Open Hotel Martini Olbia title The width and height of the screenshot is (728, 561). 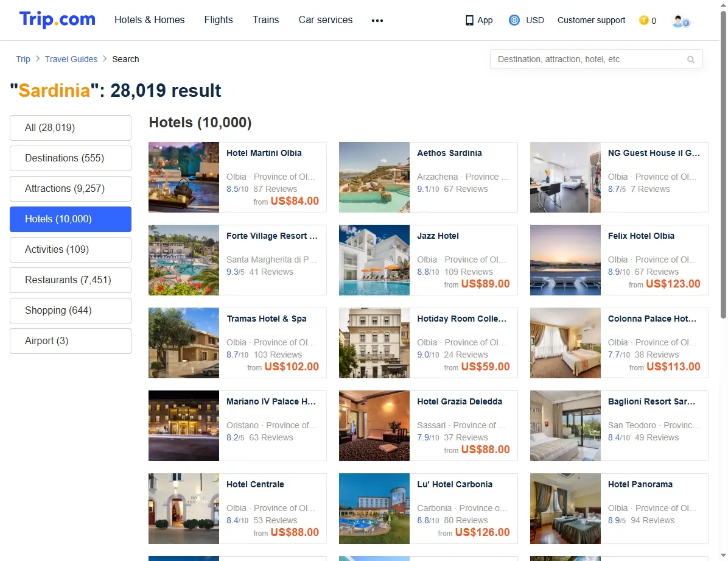pyautogui.click(x=264, y=153)
